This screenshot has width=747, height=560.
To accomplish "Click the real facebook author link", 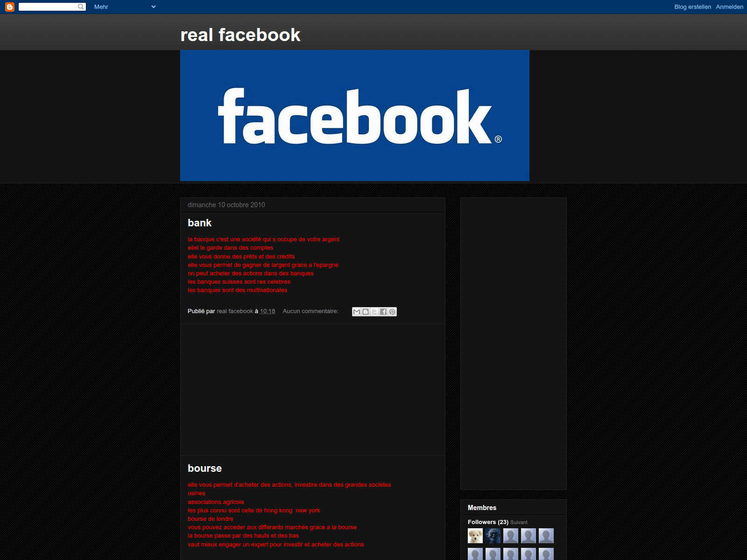I will click(235, 311).
